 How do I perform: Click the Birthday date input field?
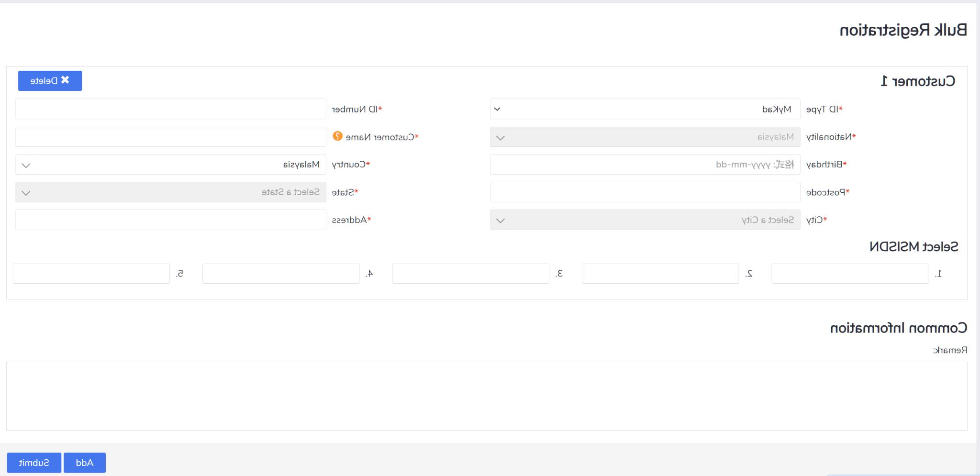(x=645, y=165)
